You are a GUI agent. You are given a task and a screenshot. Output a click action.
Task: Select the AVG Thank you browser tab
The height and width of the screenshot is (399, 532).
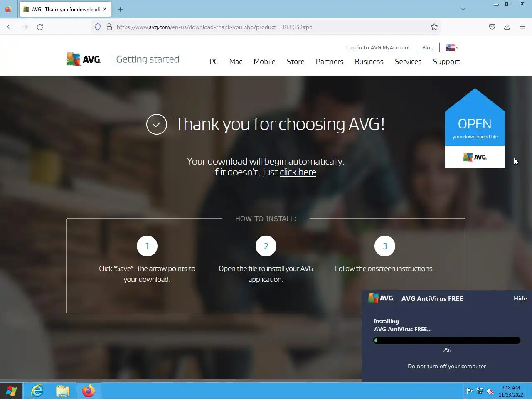click(x=65, y=9)
